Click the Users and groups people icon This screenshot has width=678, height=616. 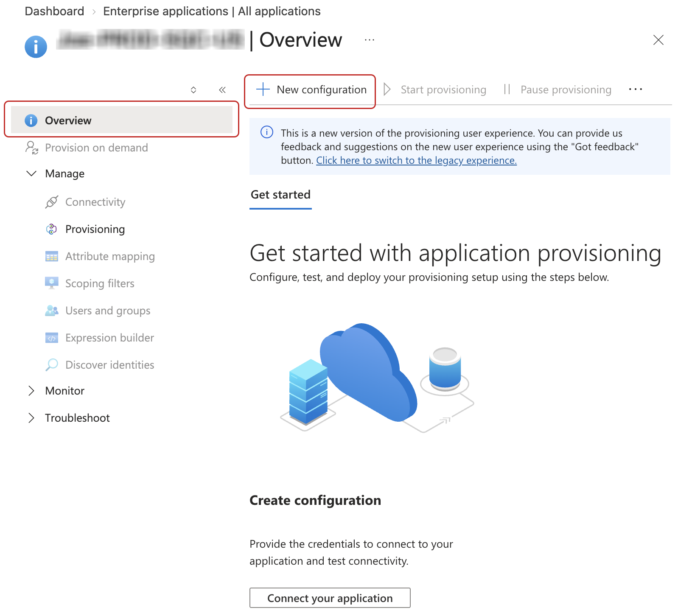click(52, 311)
